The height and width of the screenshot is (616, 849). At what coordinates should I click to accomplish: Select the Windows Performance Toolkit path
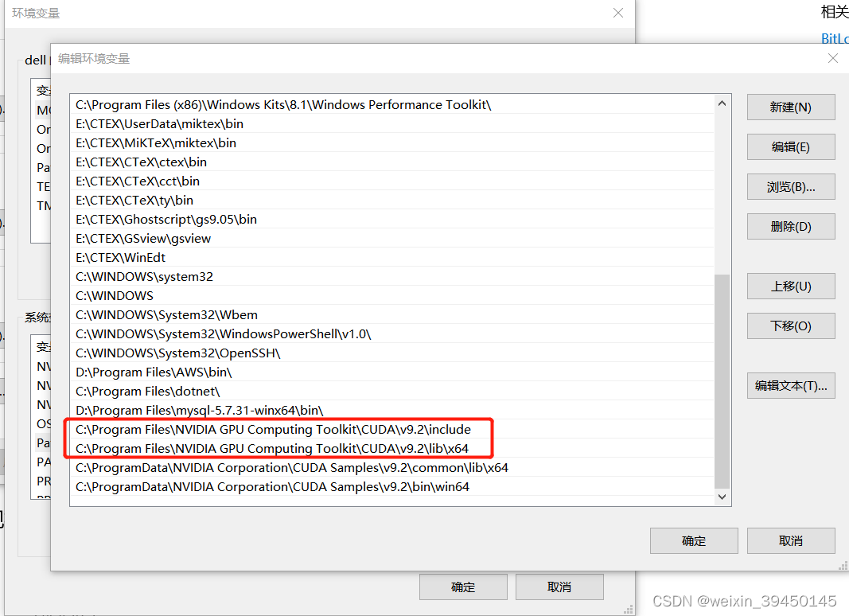click(392, 104)
